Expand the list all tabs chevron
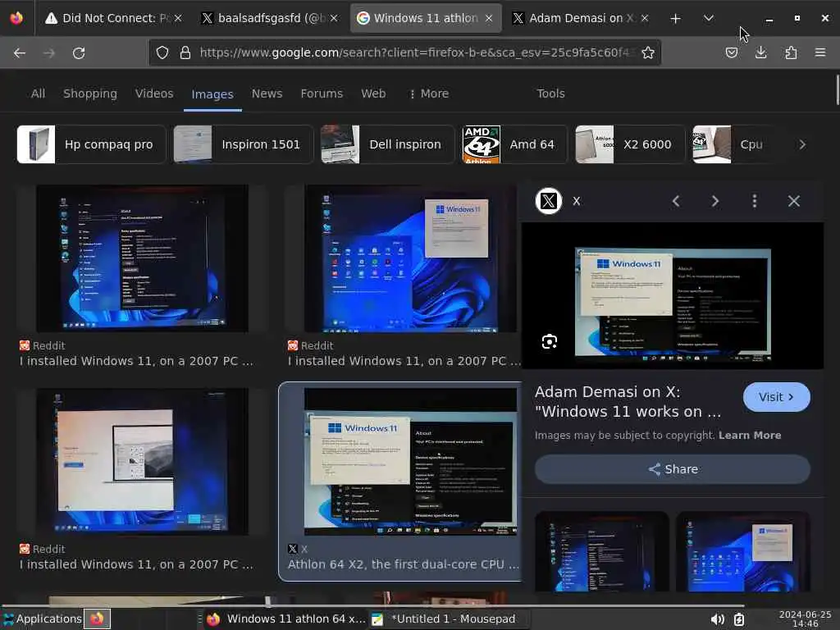 708,18
